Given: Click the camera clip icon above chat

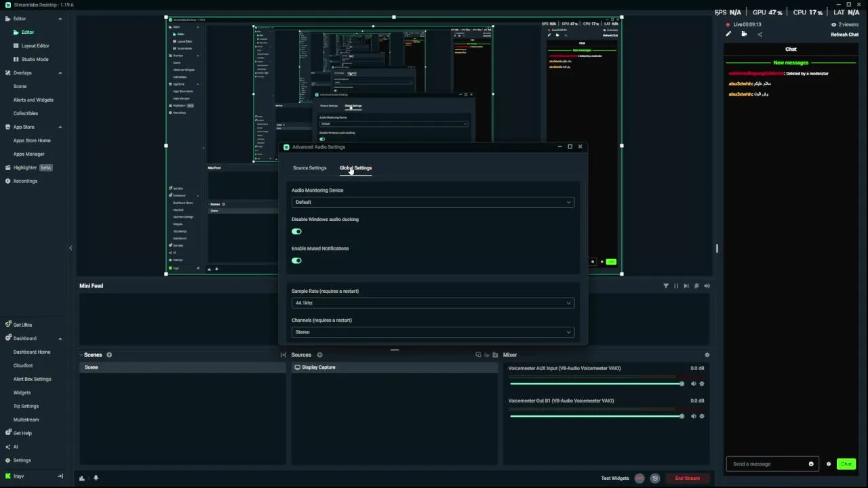Looking at the screenshot, I should point(744,34).
